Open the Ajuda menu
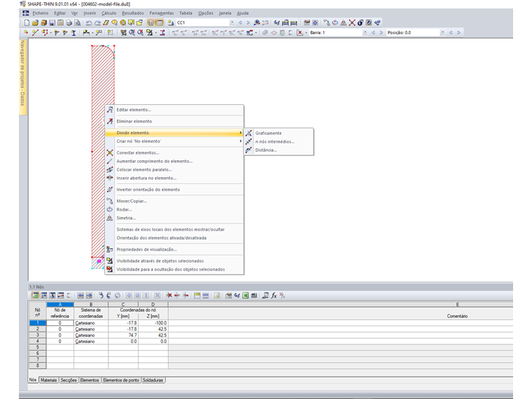This screenshot has height=399, width=532. 243,13
